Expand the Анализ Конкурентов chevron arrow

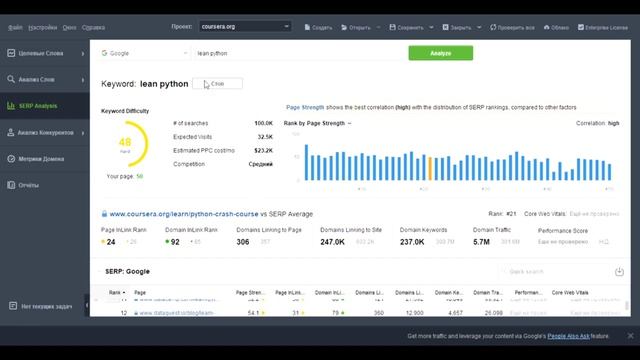pos(83,133)
